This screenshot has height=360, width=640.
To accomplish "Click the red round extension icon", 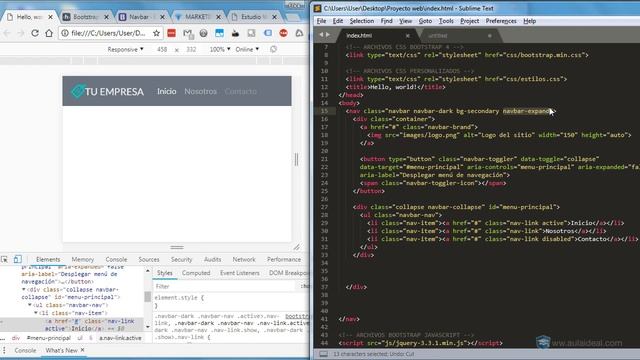I will click(x=283, y=33).
